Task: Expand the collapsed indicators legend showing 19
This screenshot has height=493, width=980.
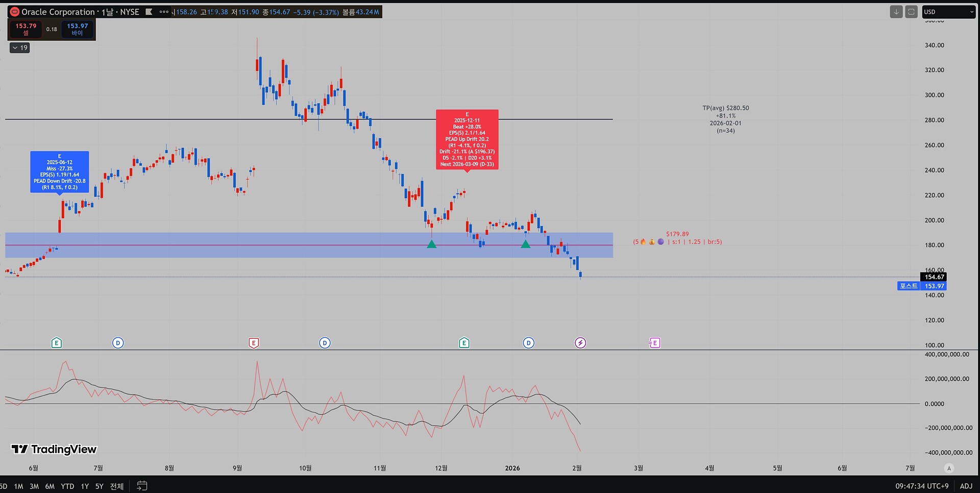Action: pyautogui.click(x=20, y=47)
